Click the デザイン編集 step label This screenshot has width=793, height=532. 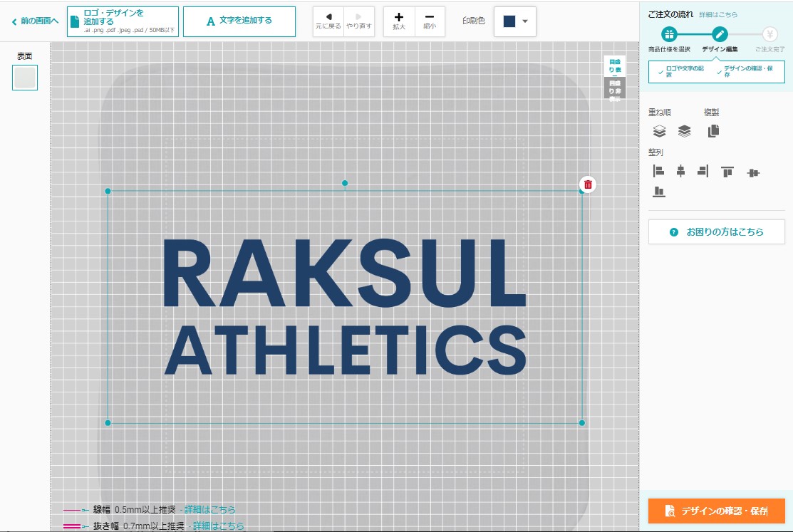tap(720, 50)
